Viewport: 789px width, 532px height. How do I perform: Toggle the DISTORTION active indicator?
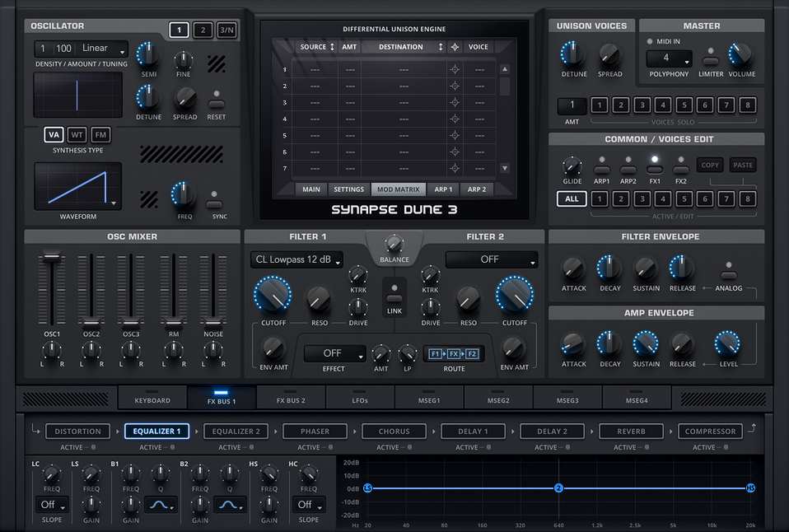[x=93, y=447]
